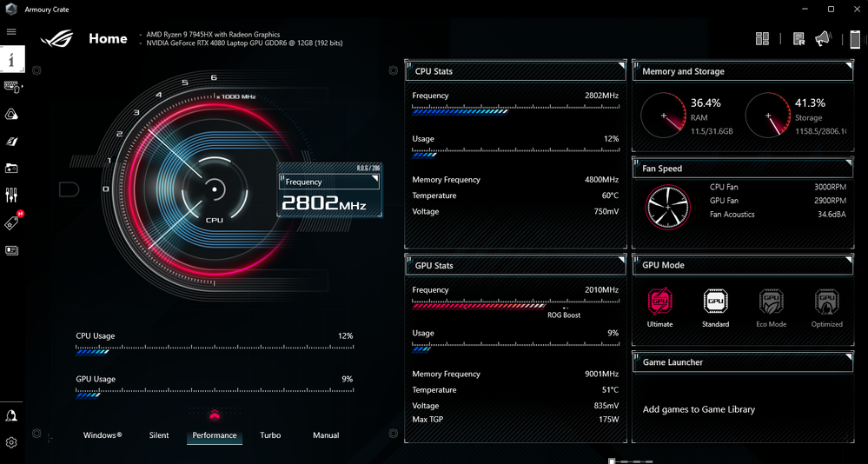The image size is (868, 464).
Task: Click the ROG logo beside Home
Action: pos(57,39)
